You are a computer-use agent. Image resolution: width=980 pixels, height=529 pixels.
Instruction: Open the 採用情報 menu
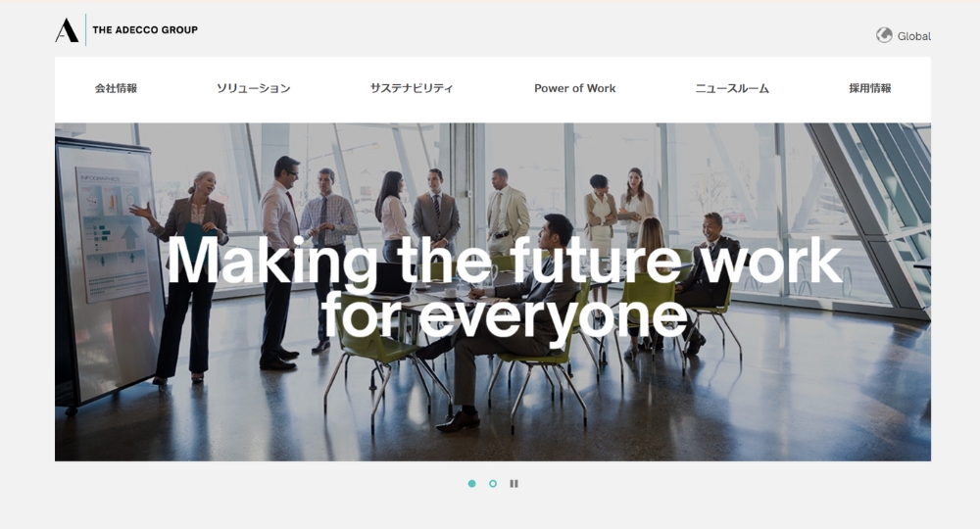point(870,89)
